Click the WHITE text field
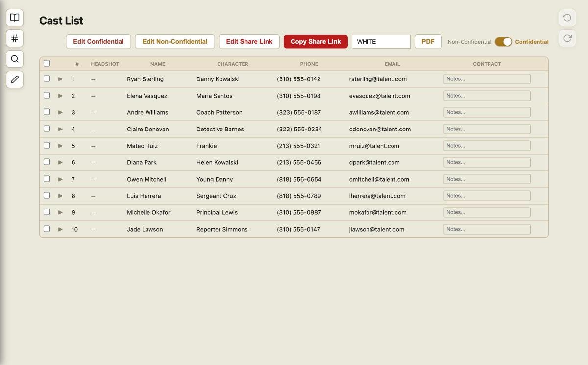This screenshot has width=588, height=365. coord(381,42)
